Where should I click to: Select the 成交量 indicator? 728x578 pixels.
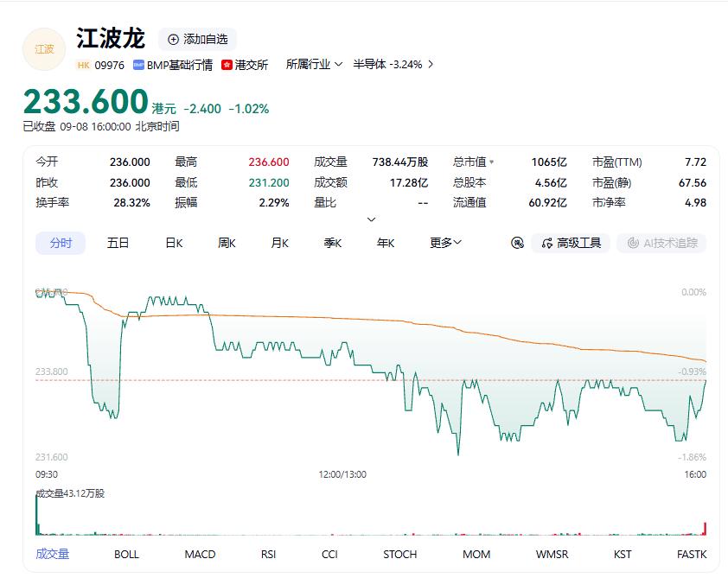53,554
